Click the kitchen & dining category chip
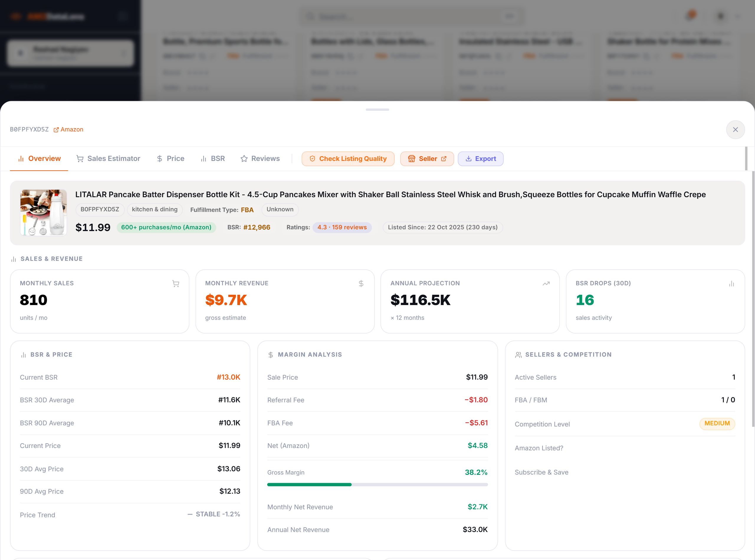Viewport: 755px width, 560px height. (x=155, y=210)
